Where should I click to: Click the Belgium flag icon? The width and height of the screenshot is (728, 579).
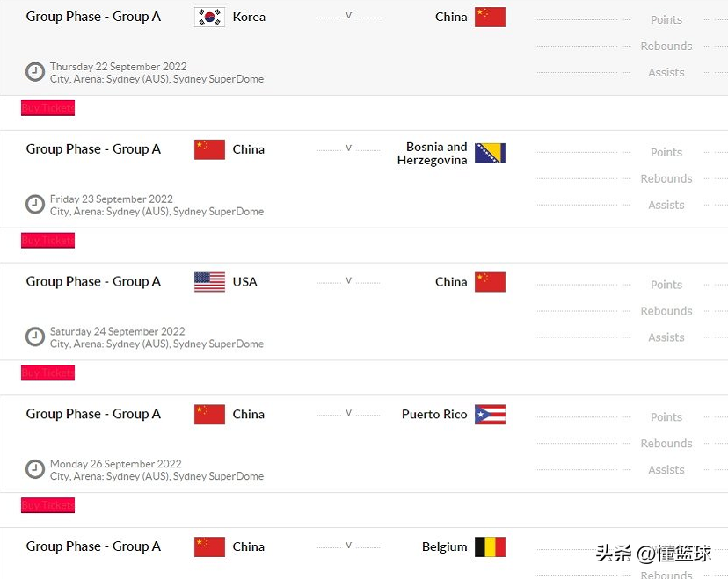490,546
